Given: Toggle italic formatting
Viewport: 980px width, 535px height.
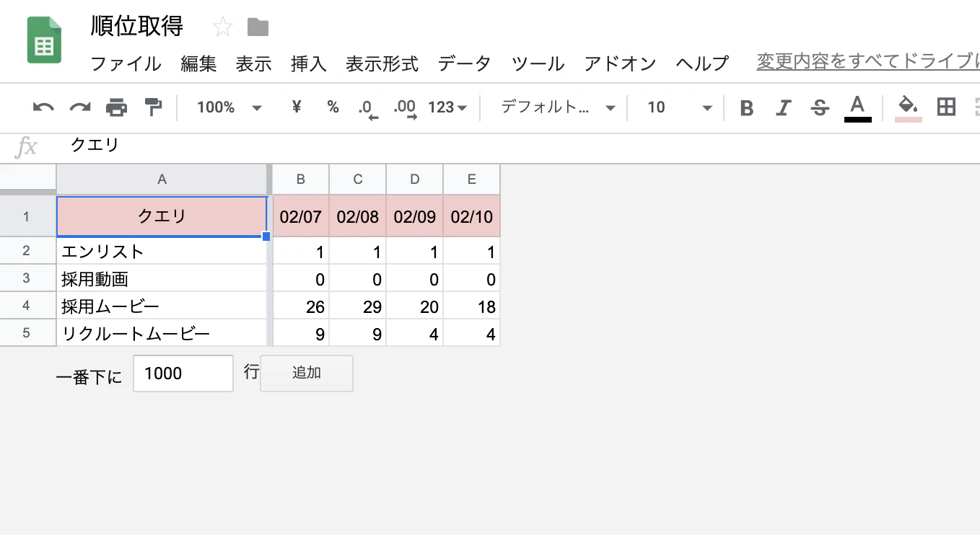Looking at the screenshot, I should pos(783,108).
